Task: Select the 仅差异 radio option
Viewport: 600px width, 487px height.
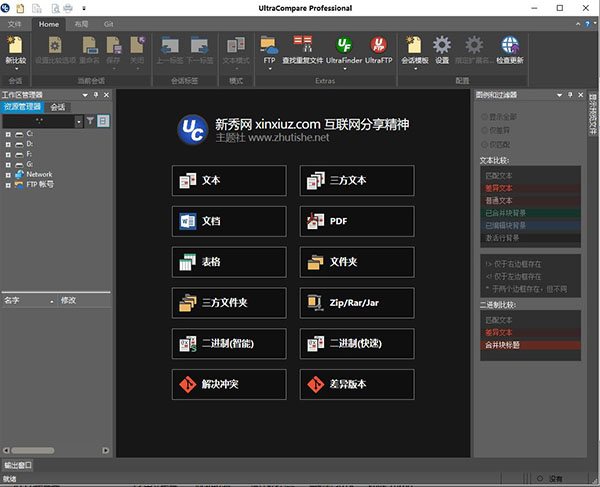Action: 496,130
